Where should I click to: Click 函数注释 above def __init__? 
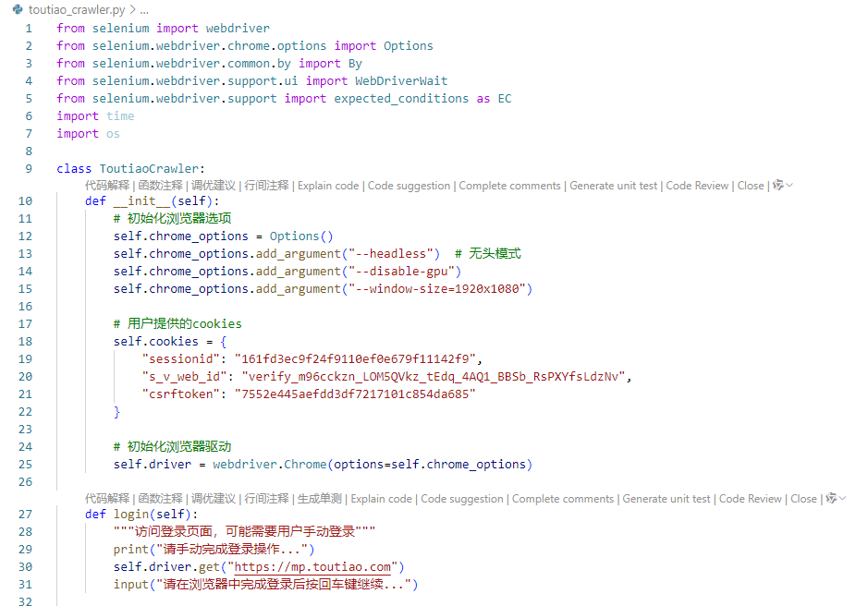(160, 186)
